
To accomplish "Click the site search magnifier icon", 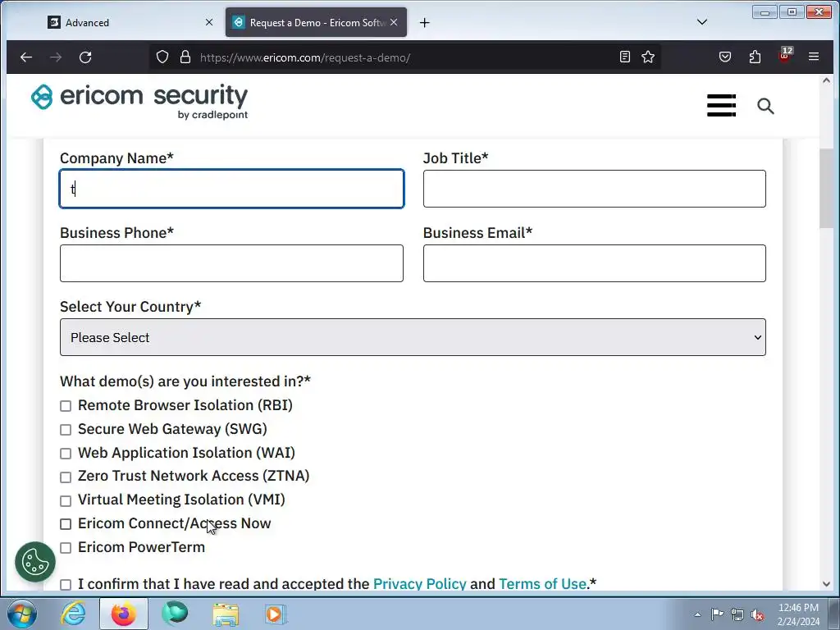I will 765,106.
